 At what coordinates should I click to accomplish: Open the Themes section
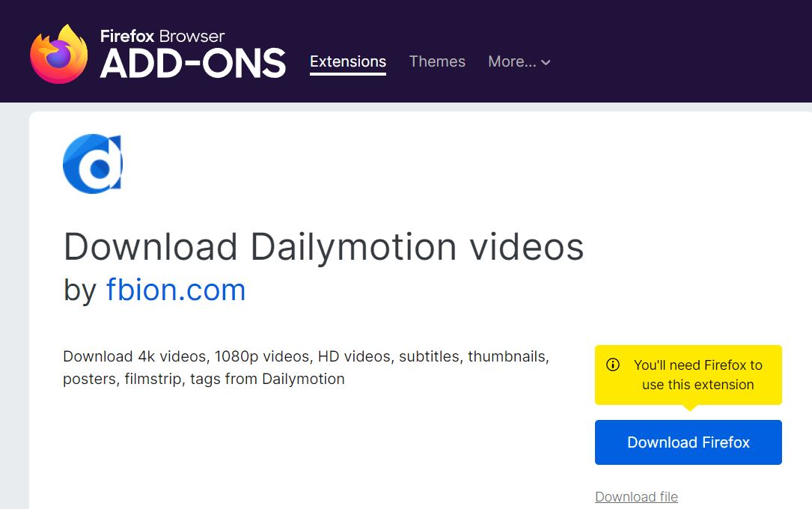437,61
